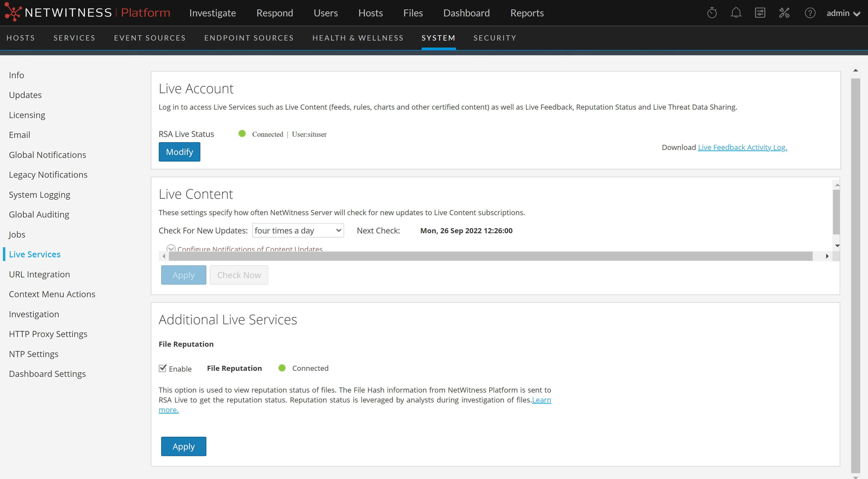Image resolution: width=868 pixels, height=479 pixels.
Task: Select Global Auditing in the sidebar
Action: 39,214
